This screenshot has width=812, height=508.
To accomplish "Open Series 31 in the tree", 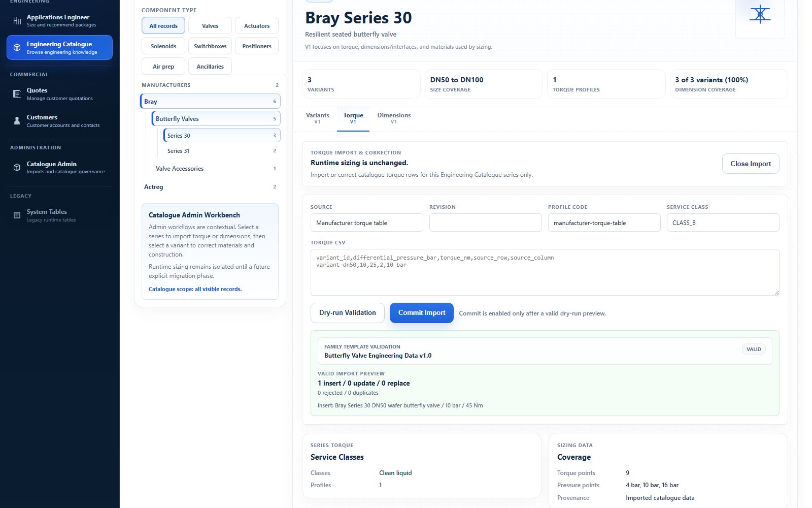I will [222, 151].
